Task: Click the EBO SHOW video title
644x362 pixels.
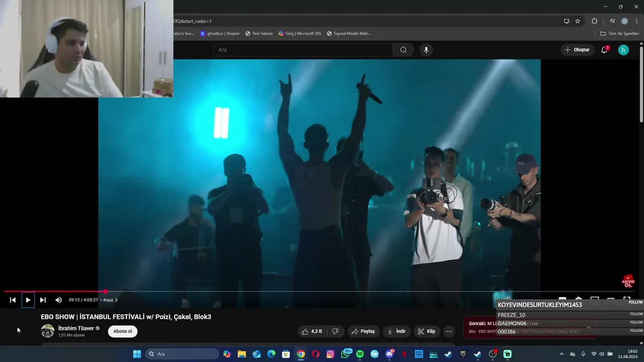Action: click(126, 317)
